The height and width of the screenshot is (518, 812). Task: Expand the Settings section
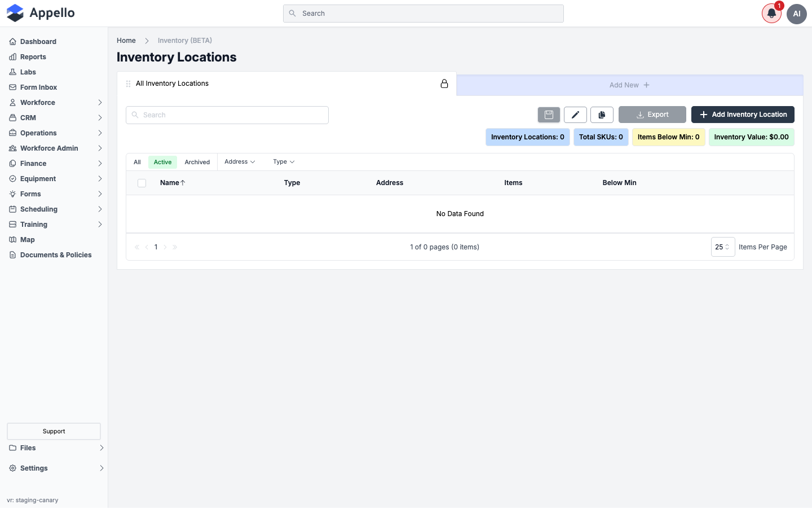point(101,468)
